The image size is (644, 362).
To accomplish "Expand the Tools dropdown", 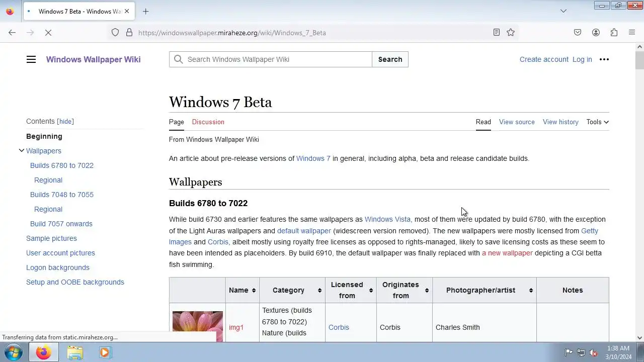I will [598, 122].
